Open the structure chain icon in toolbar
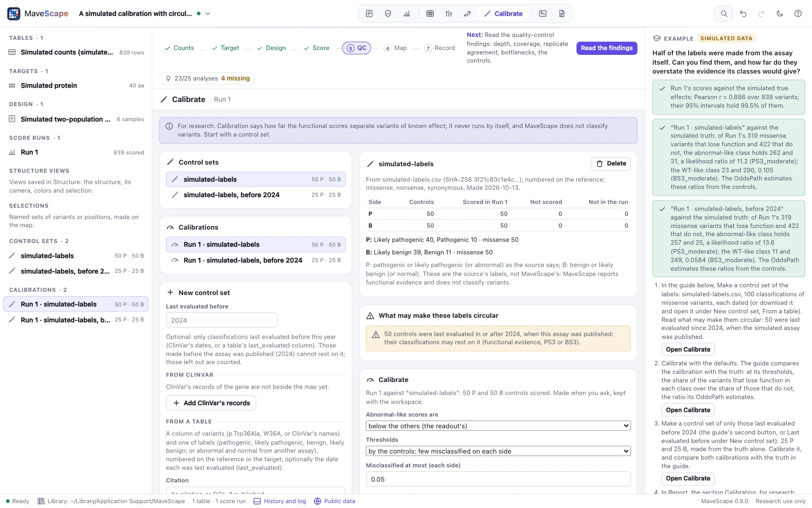The height and width of the screenshot is (508, 812). pyautogui.click(x=467, y=13)
